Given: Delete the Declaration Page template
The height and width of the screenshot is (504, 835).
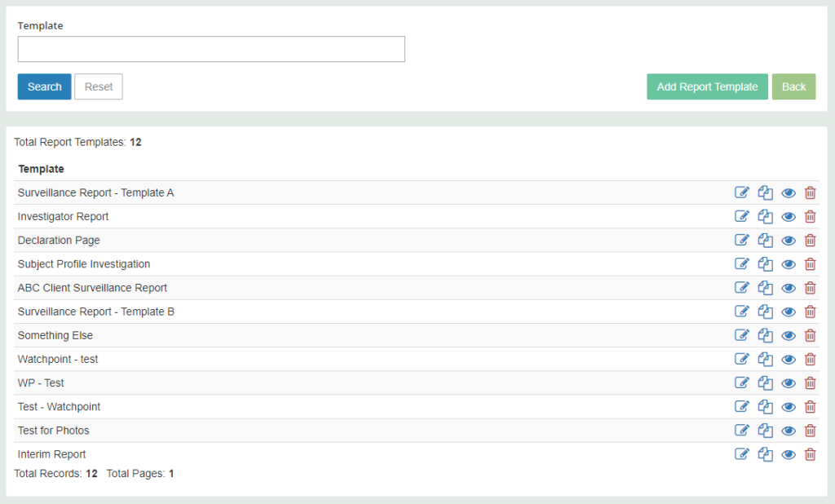Looking at the screenshot, I should pos(810,240).
